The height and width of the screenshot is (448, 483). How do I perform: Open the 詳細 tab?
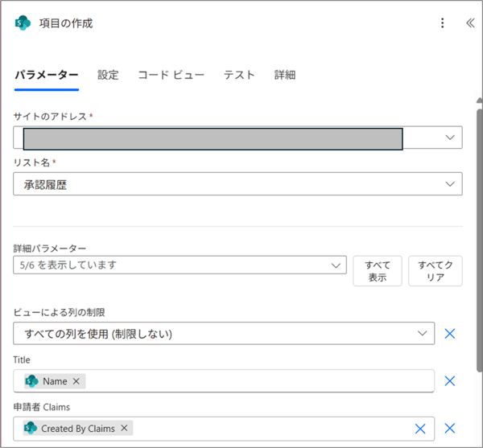[x=285, y=75]
